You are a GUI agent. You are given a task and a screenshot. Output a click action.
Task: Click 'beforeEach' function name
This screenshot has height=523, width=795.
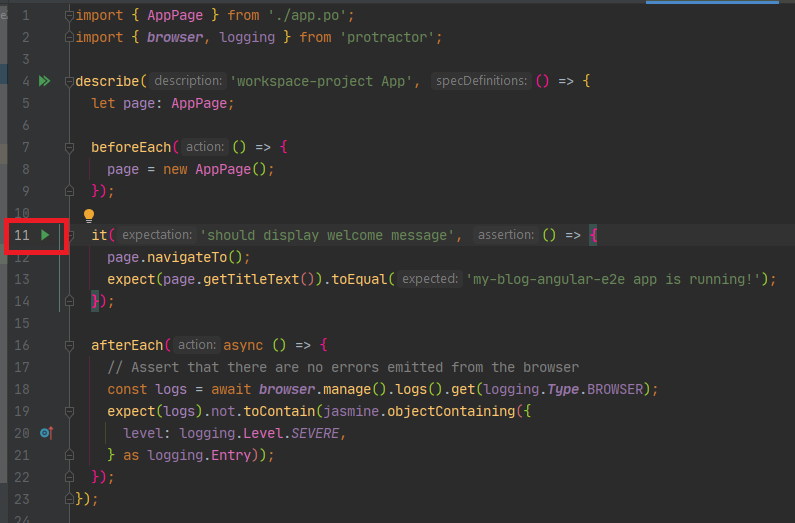[x=131, y=147]
